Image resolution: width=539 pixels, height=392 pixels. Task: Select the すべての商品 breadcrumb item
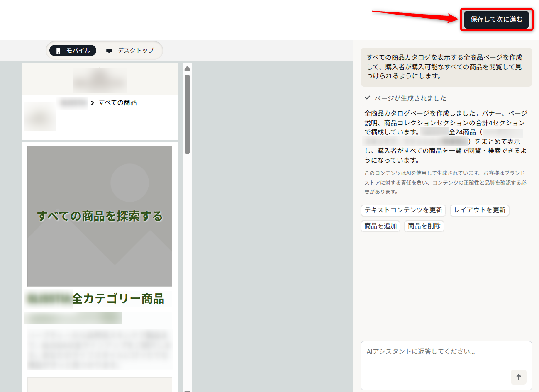pos(117,103)
